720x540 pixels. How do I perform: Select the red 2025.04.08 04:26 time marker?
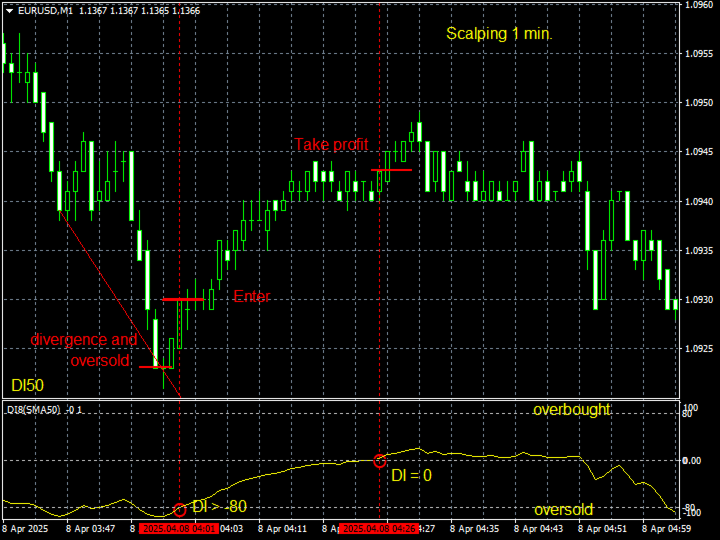tap(378, 529)
